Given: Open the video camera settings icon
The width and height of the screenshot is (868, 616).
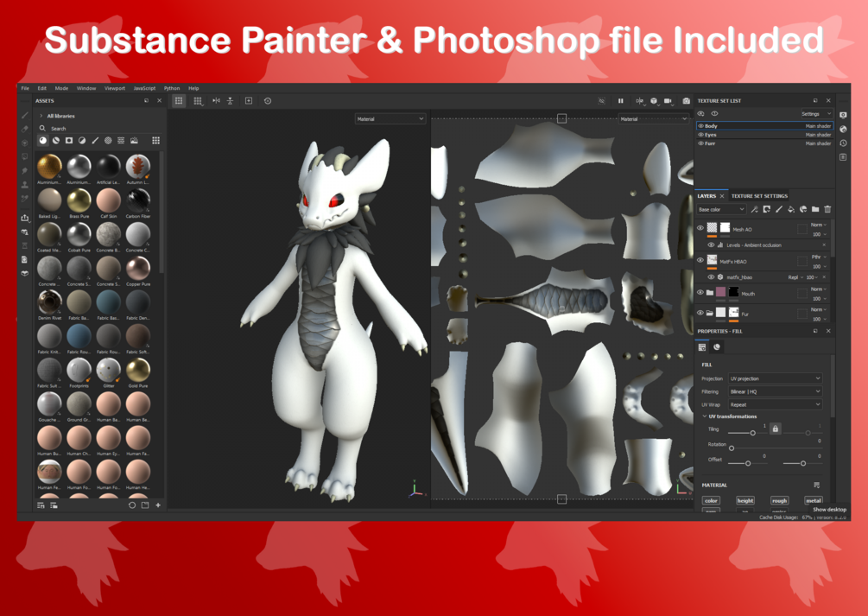Looking at the screenshot, I should (x=668, y=101).
